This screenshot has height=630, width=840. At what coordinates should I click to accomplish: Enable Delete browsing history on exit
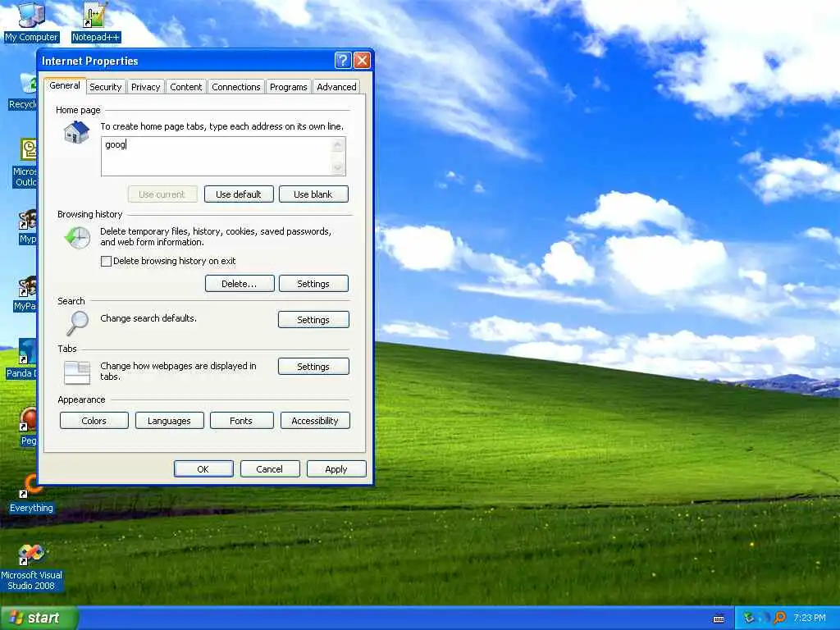pyautogui.click(x=106, y=262)
